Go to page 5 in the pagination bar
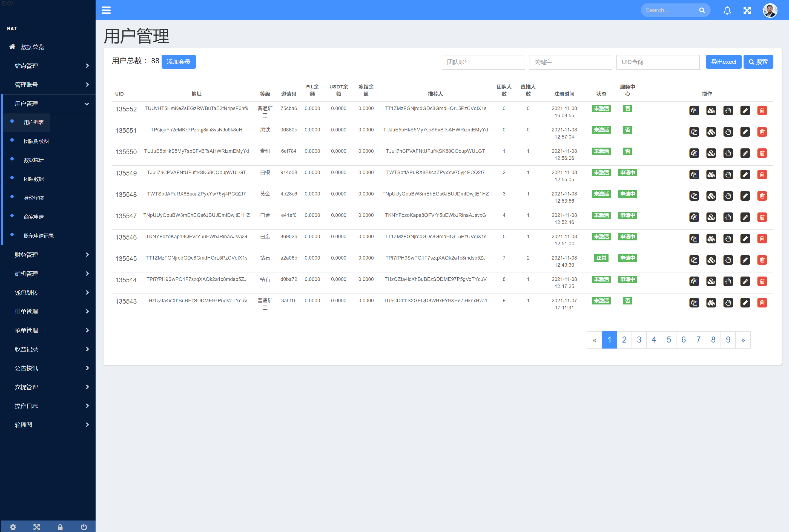The image size is (789, 532). [x=669, y=340]
